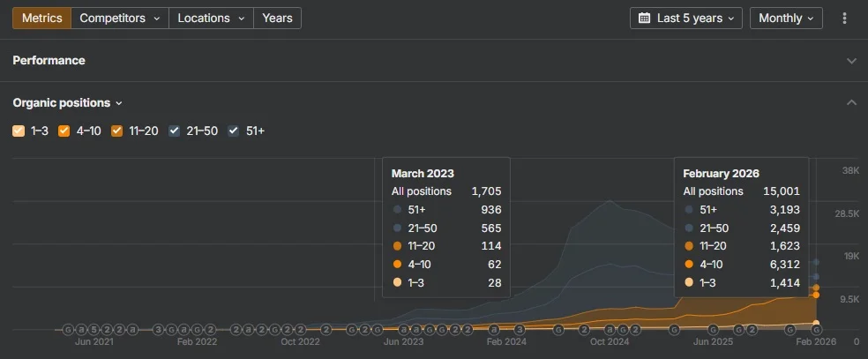
Task: Select the Years tab
Action: coord(277,19)
